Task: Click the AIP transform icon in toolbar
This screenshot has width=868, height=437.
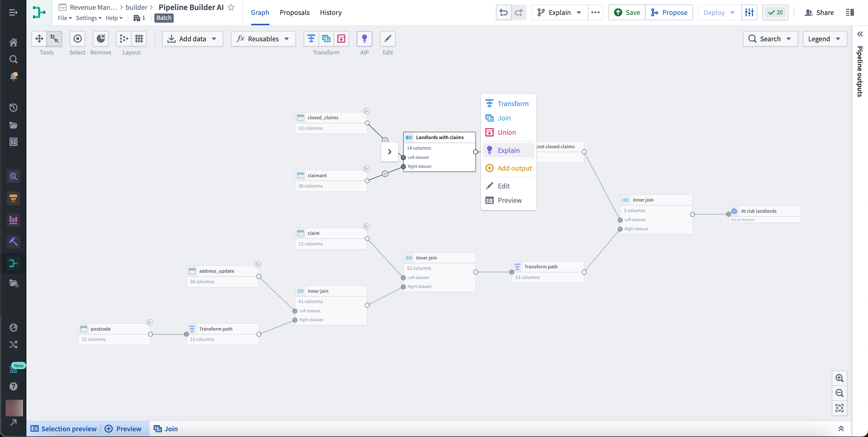Action: [364, 38]
